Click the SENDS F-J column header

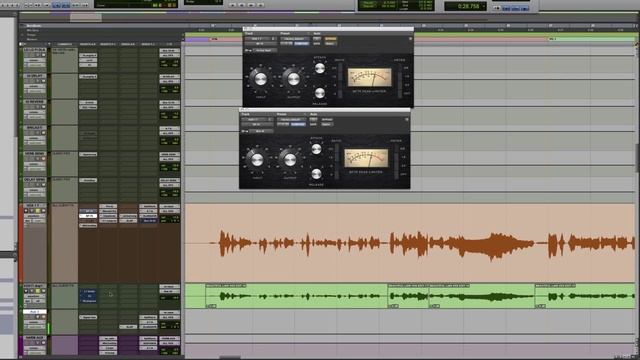(148, 44)
